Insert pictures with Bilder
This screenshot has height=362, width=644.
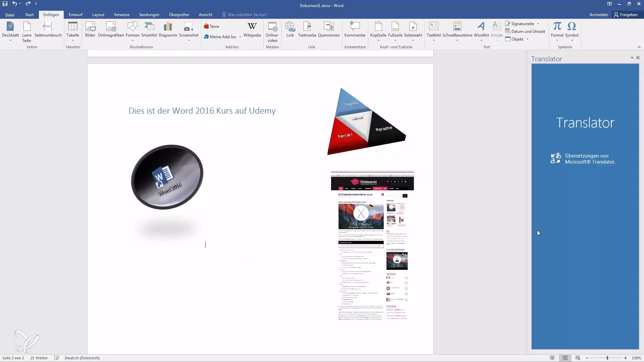[x=90, y=29]
